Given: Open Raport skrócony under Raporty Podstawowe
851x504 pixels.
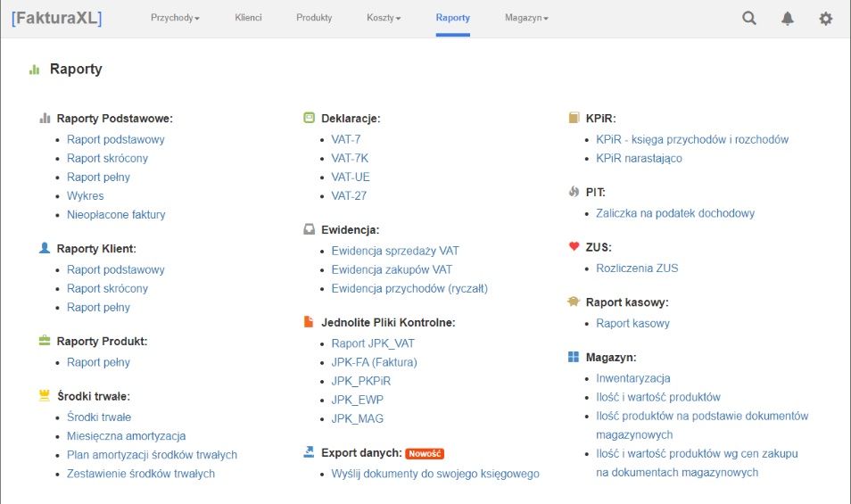Looking at the screenshot, I should click(x=107, y=159).
